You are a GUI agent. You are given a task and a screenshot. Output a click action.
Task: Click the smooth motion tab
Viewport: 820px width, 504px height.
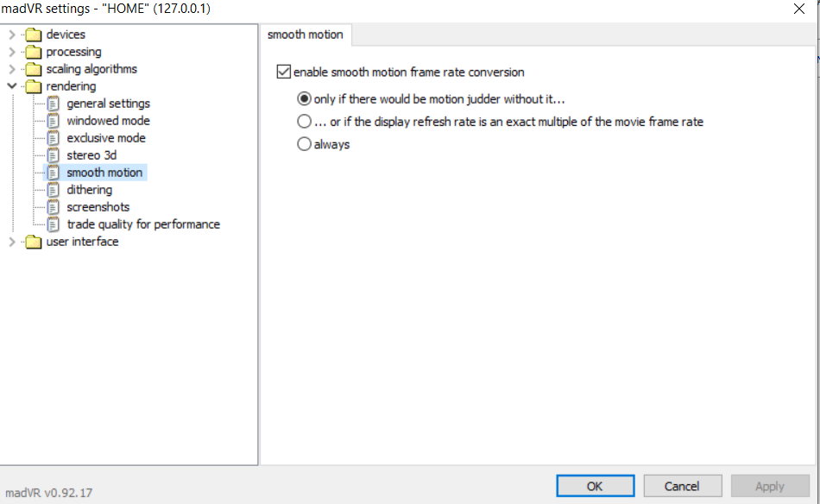tap(305, 35)
